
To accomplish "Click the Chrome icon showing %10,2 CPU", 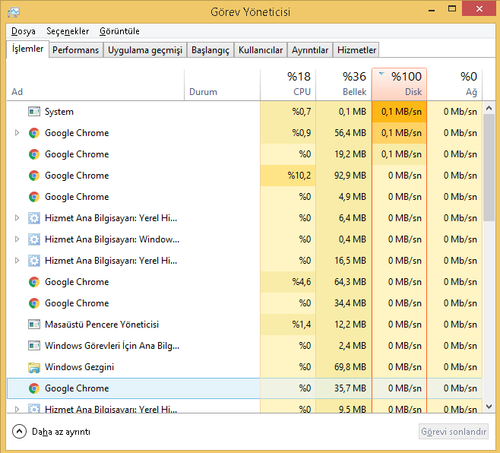I will coord(34,176).
